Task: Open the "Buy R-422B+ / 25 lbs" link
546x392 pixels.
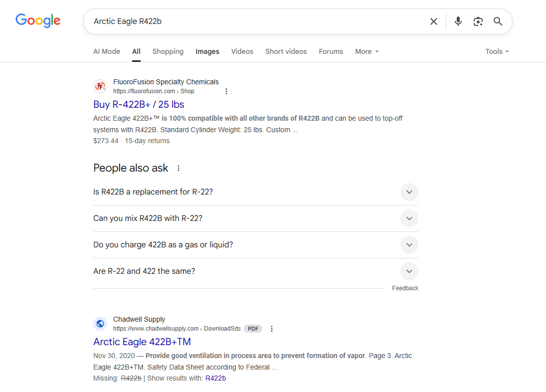Action: [139, 104]
